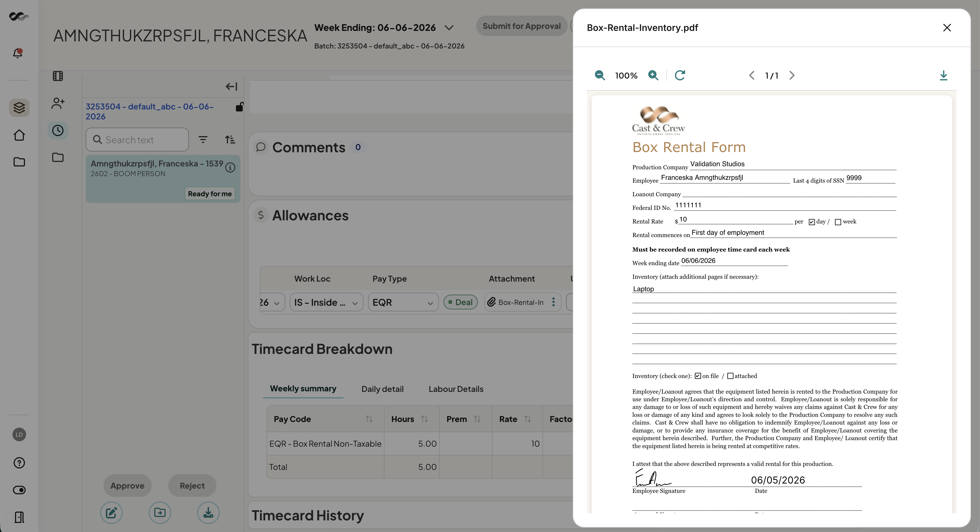Download Box-Rental-Inventory.pdf
This screenshot has width=980, height=532.
943,75
